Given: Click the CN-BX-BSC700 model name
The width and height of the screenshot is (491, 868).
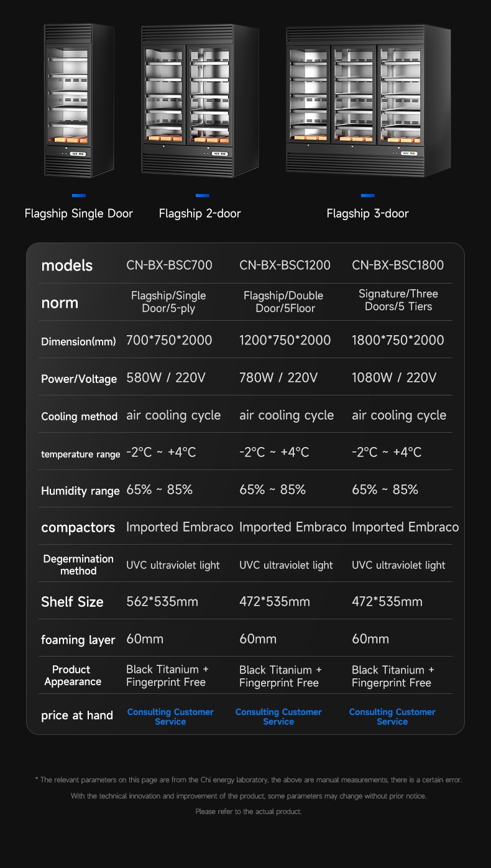Looking at the screenshot, I should (x=169, y=265).
